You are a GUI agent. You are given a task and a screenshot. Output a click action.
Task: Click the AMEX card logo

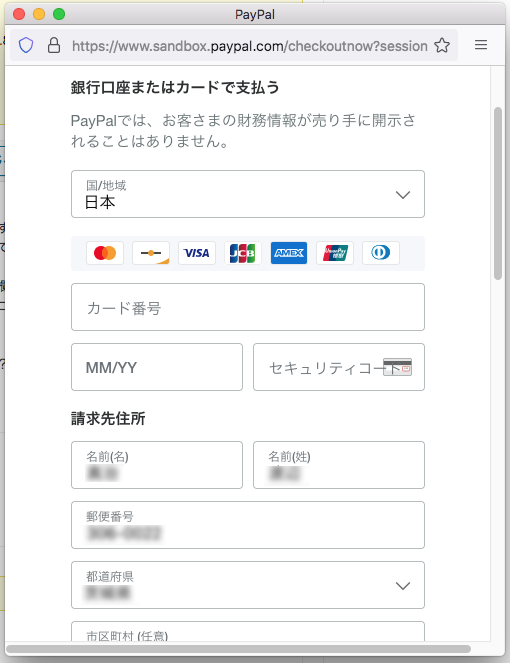pyautogui.click(x=289, y=253)
